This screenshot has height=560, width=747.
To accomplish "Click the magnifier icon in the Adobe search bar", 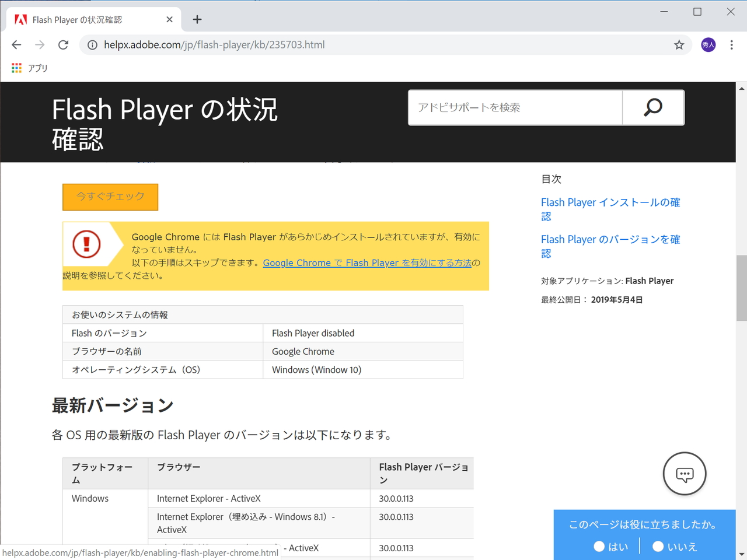I will 652,107.
